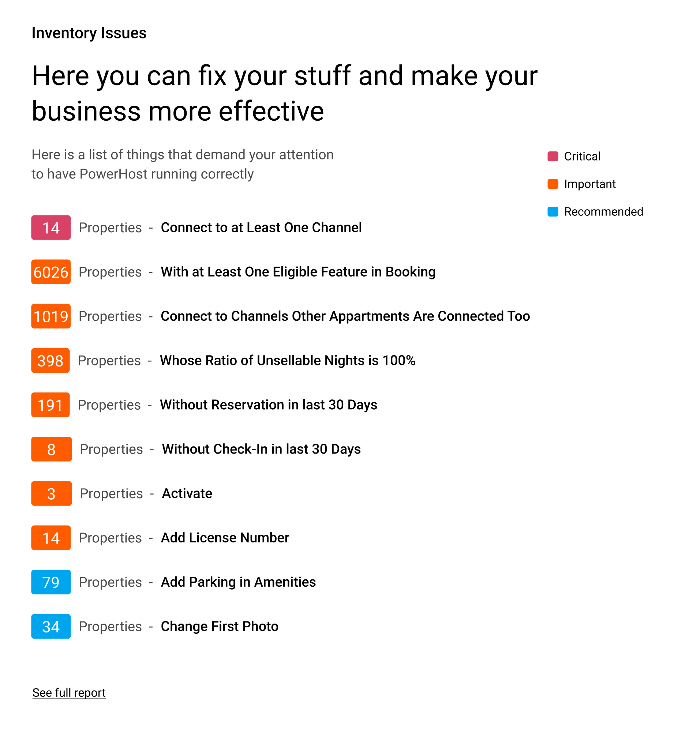Image resolution: width=700 pixels, height=737 pixels.
Task: Click the pink 14 critical count badge
Action: (51, 228)
